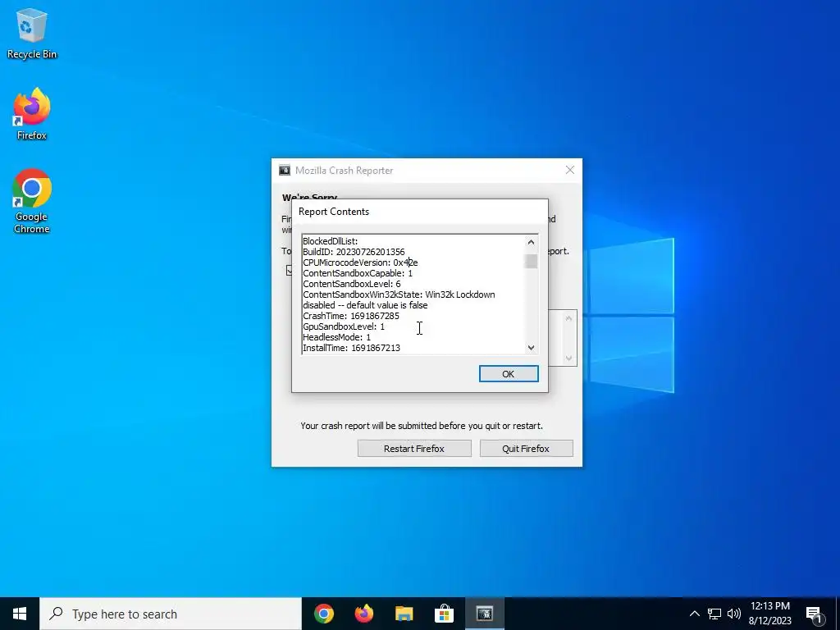Confirm Report Contents with OK
Viewport: 840px width, 630px height.
[x=509, y=374]
